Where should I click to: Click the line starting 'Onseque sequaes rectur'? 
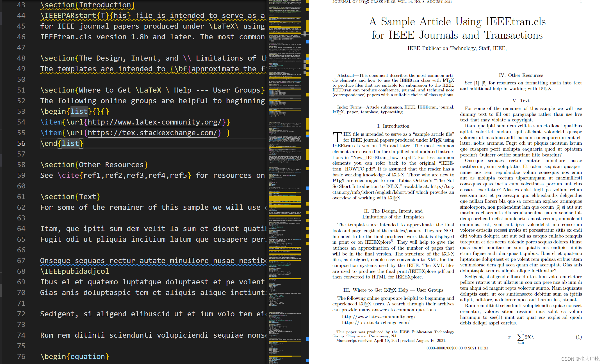tap(153, 261)
